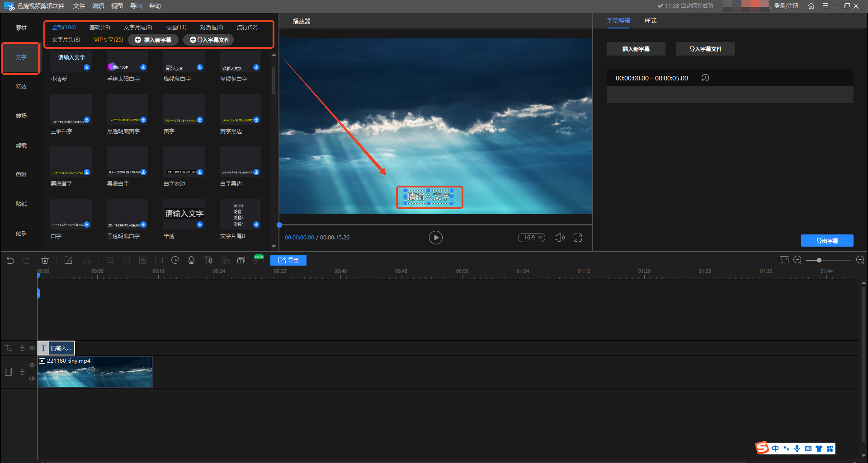Open the 导出 menu in the menu bar
868x463 pixels.
click(x=136, y=6)
